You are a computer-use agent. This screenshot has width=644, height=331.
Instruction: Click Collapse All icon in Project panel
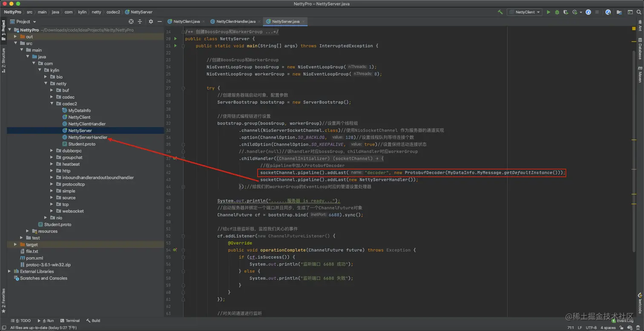tap(140, 21)
